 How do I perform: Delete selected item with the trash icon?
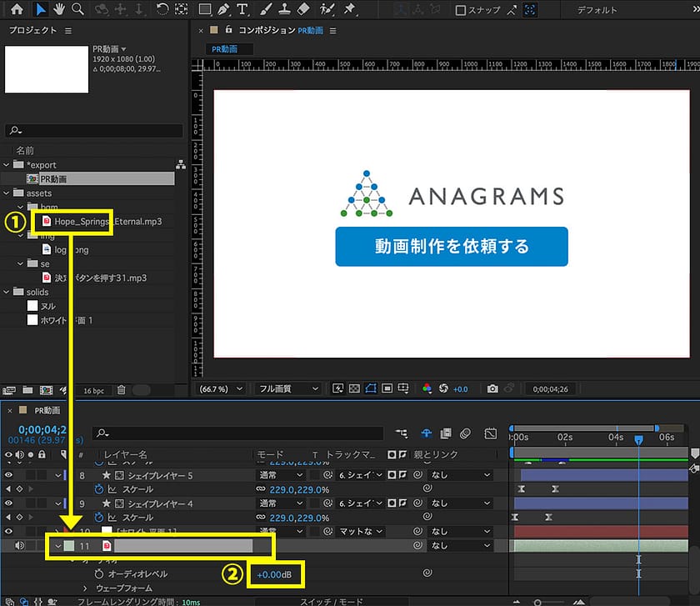coord(122,389)
